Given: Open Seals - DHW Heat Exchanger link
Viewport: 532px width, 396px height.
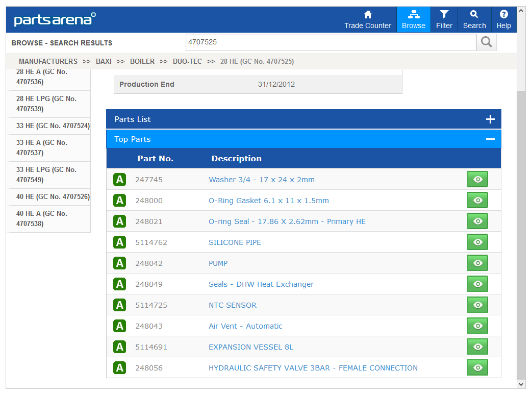Looking at the screenshot, I should (x=261, y=284).
